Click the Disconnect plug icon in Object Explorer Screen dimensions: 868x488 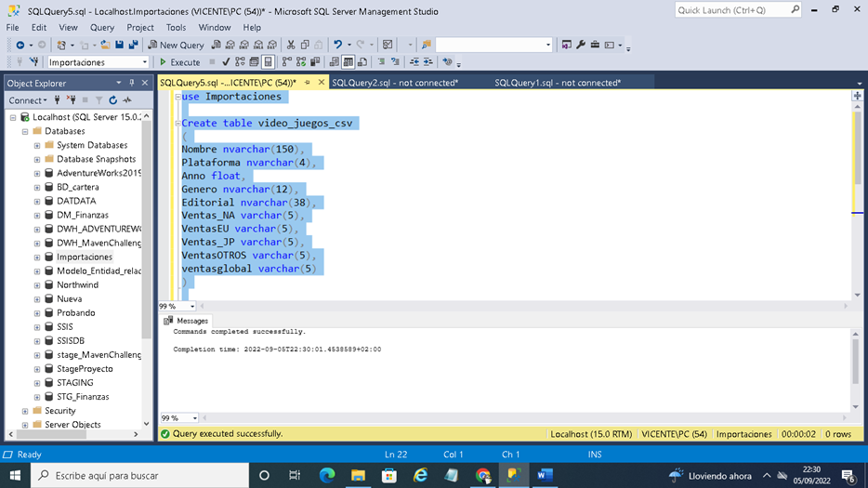pyautogui.click(x=69, y=100)
